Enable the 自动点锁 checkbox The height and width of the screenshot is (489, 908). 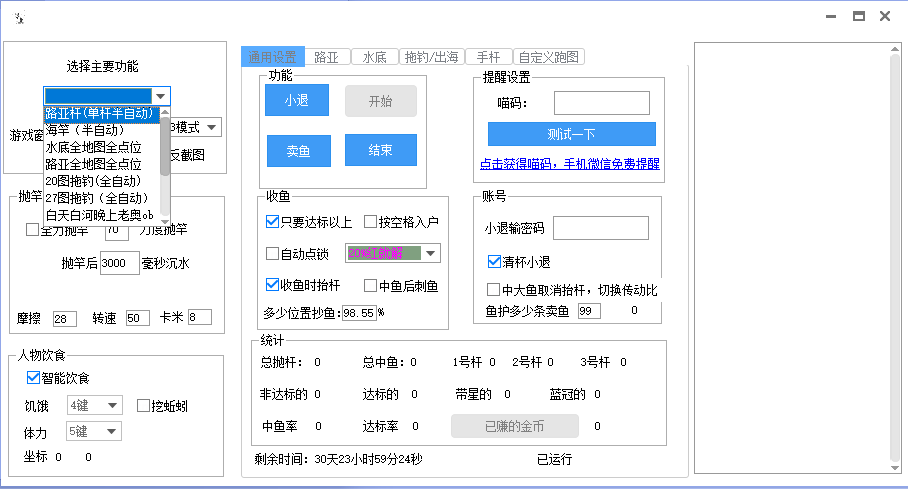click(273, 254)
